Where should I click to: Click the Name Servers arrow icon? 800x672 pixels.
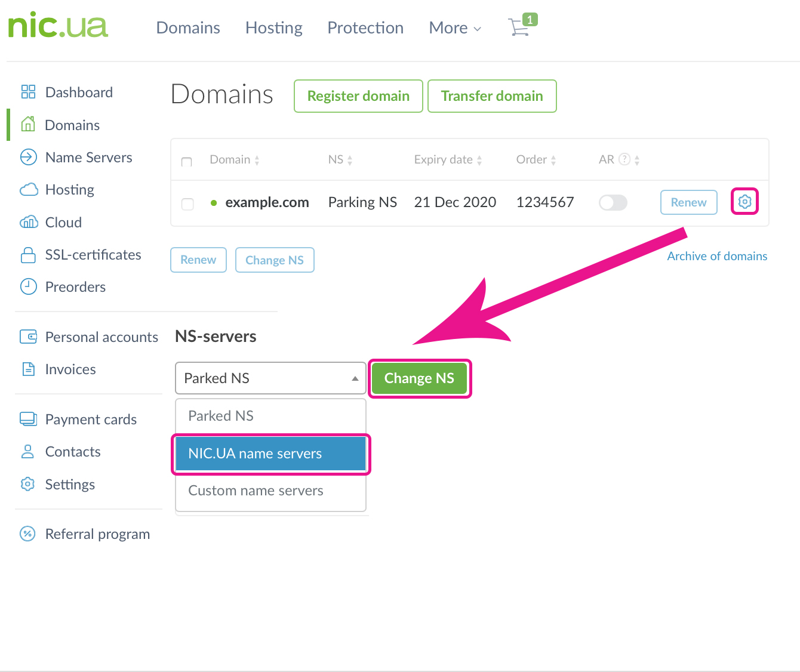pyautogui.click(x=28, y=157)
